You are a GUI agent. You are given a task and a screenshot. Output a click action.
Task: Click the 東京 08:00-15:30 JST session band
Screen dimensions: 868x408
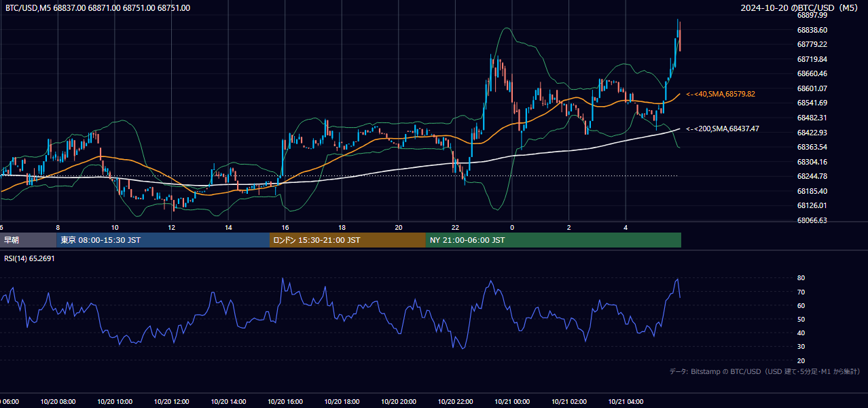pyautogui.click(x=163, y=240)
